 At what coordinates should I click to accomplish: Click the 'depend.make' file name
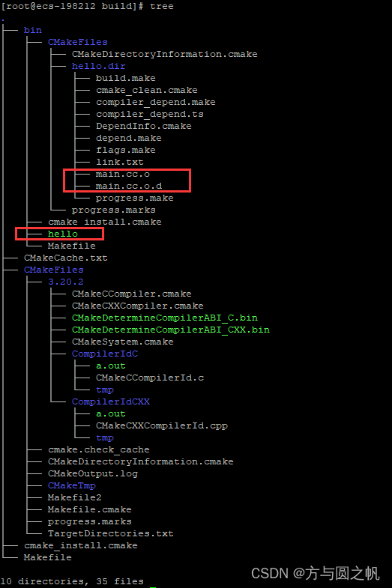click(x=129, y=139)
